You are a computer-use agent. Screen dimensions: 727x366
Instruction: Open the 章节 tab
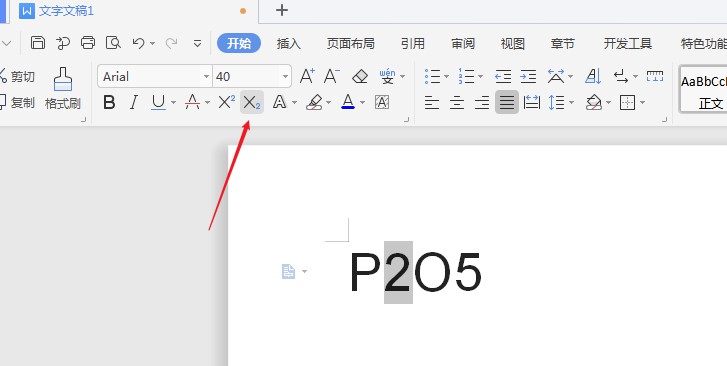(563, 44)
